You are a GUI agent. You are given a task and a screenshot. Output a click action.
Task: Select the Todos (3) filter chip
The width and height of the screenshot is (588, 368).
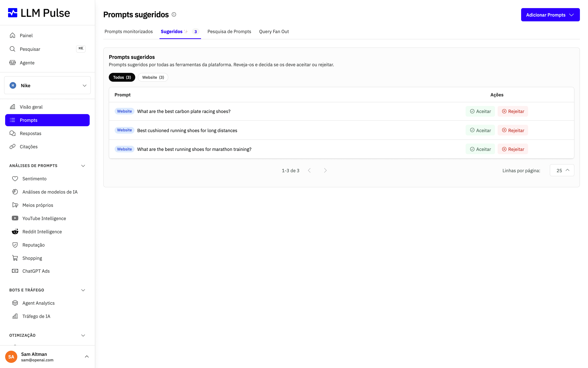point(122,77)
